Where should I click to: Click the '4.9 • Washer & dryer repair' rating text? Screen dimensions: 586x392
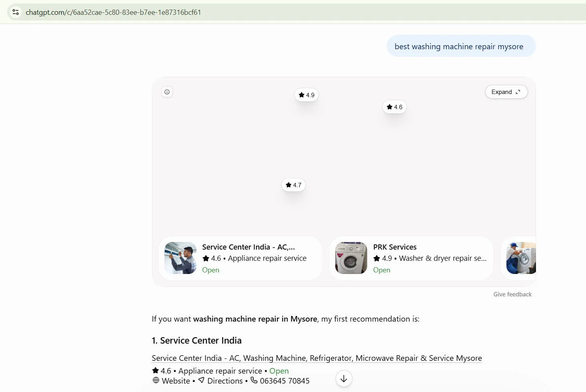430,258
